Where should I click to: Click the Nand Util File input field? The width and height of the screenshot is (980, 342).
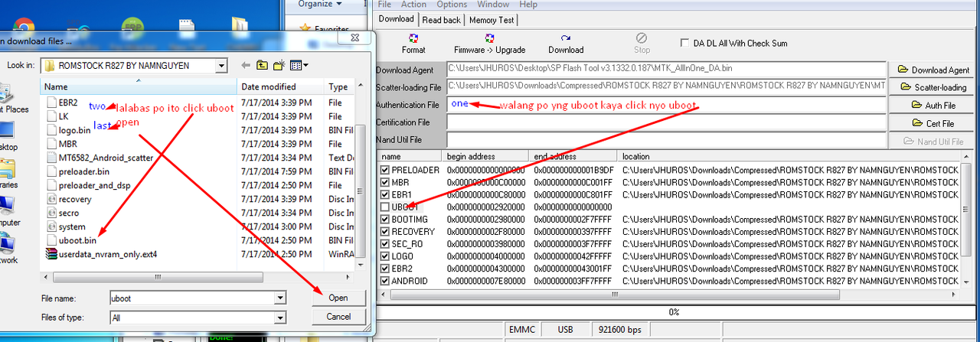point(666,140)
